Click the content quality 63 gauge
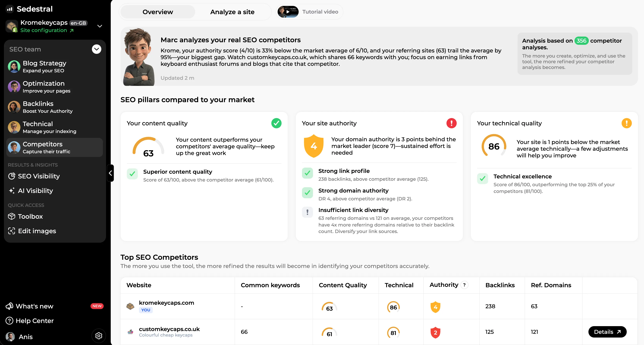This screenshot has height=345, width=644. pyautogui.click(x=148, y=147)
